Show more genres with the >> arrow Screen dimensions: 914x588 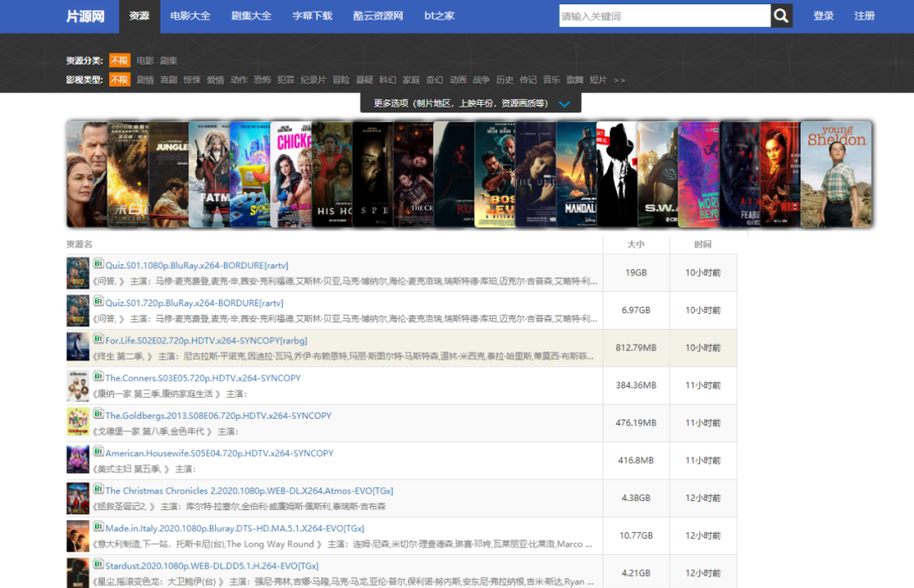click(x=619, y=80)
